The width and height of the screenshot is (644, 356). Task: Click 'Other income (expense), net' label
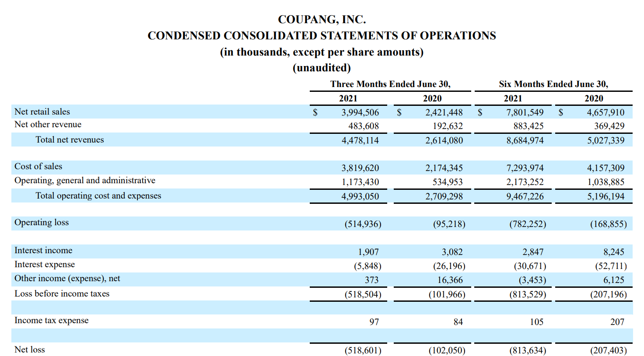(67, 278)
